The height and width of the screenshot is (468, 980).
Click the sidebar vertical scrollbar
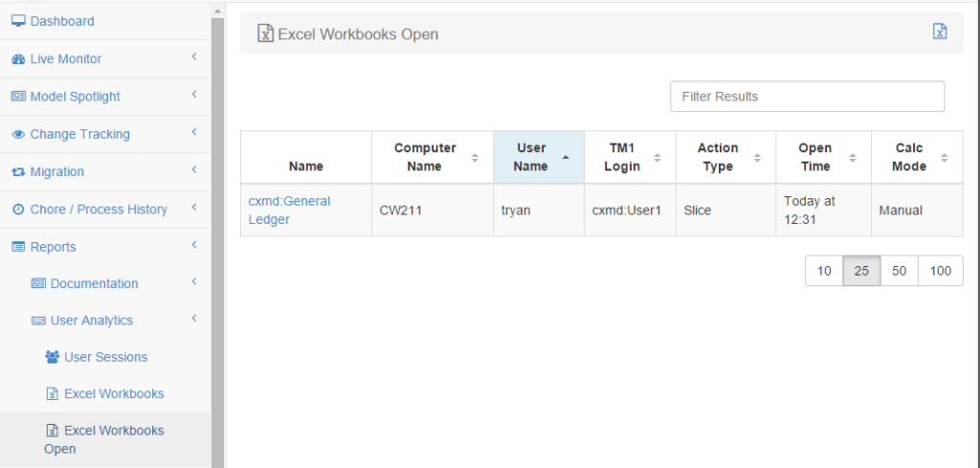[x=217, y=239]
